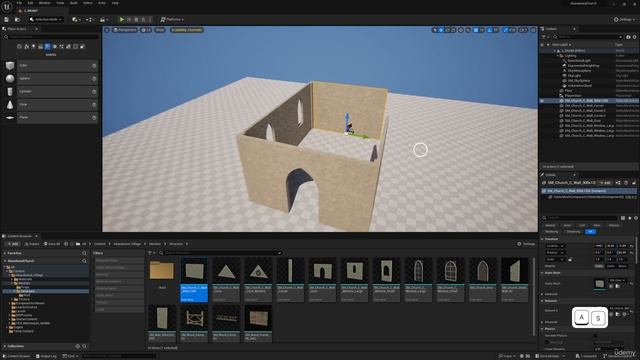Collapse the Static Mesh section in Details

pos(542,273)
